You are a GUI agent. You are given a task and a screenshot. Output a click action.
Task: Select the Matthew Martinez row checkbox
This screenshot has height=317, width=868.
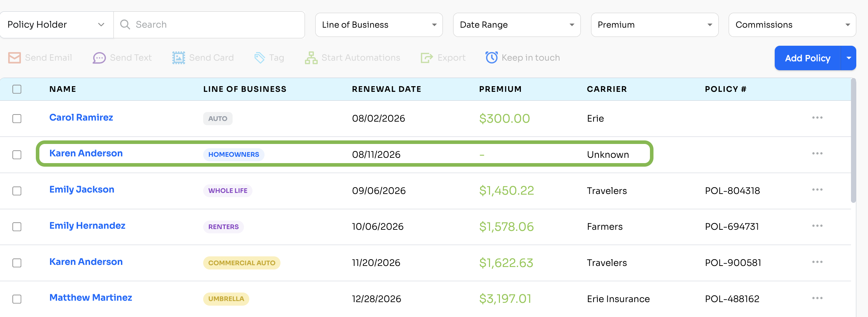(x=17, y=299)
